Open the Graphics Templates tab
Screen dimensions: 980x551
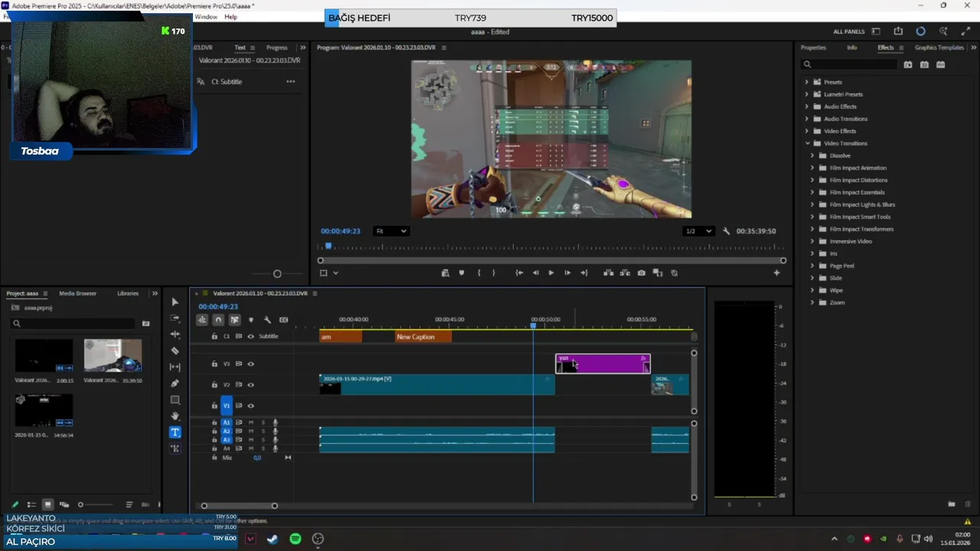[939, 47]
